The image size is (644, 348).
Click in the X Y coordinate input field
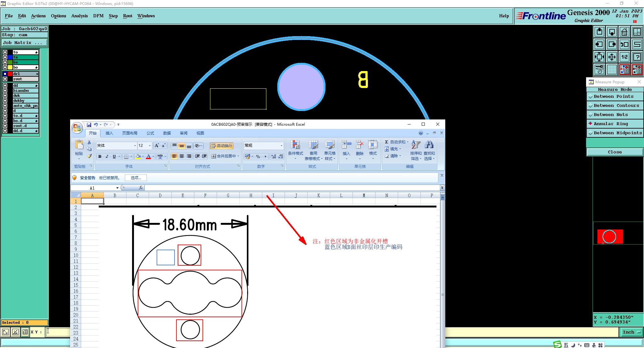tap(58, 332)
